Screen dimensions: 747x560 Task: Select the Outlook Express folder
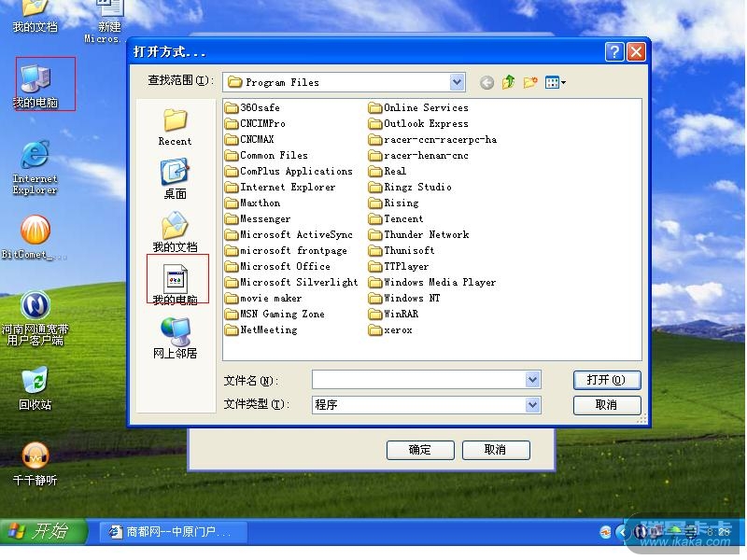click(x=418, y=124)
